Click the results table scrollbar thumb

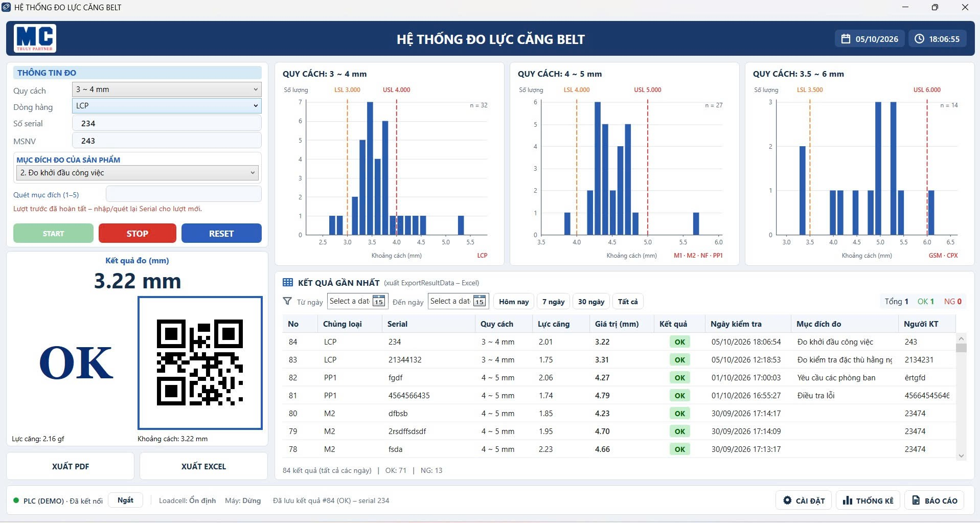pos(961,348)
